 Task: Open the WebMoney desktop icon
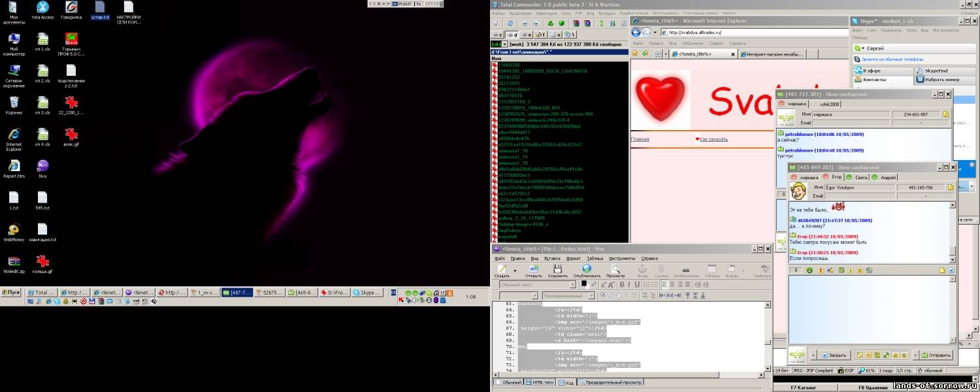coord(14,232)
